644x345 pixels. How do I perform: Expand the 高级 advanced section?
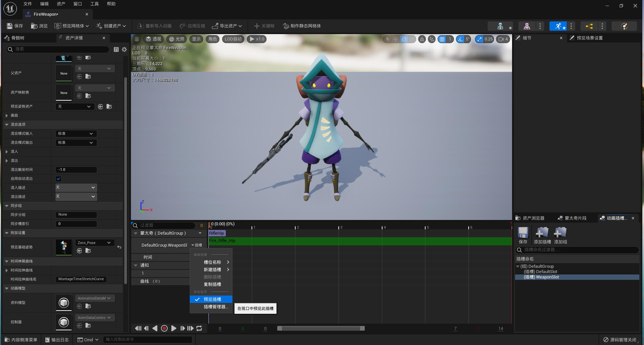coord(7,116)
